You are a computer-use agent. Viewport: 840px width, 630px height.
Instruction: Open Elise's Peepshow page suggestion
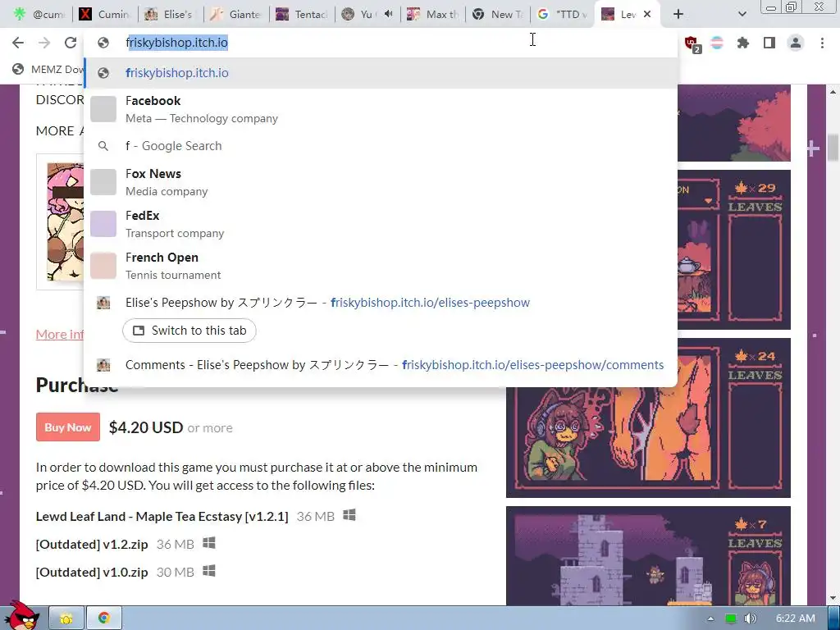(x=327, y=303)
